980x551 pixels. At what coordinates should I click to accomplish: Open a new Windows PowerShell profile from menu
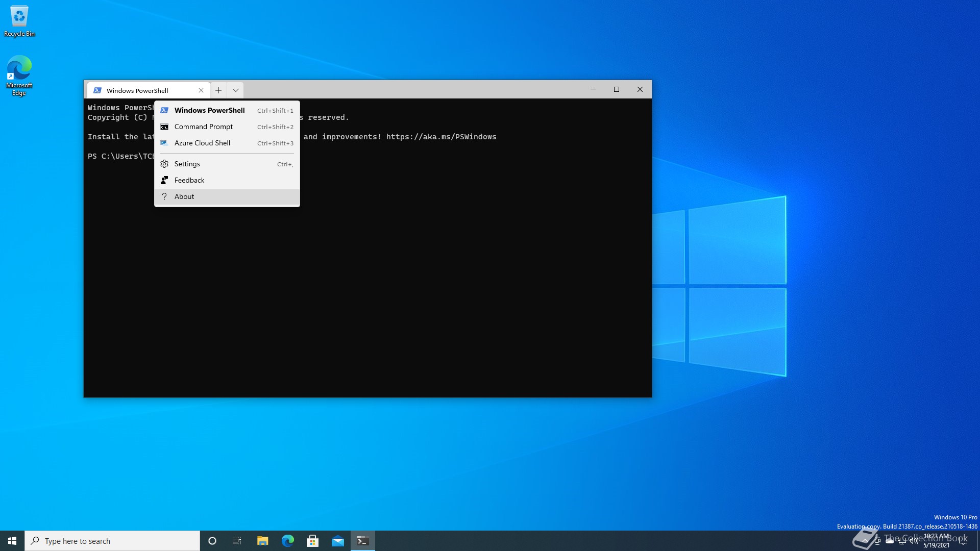227,110
